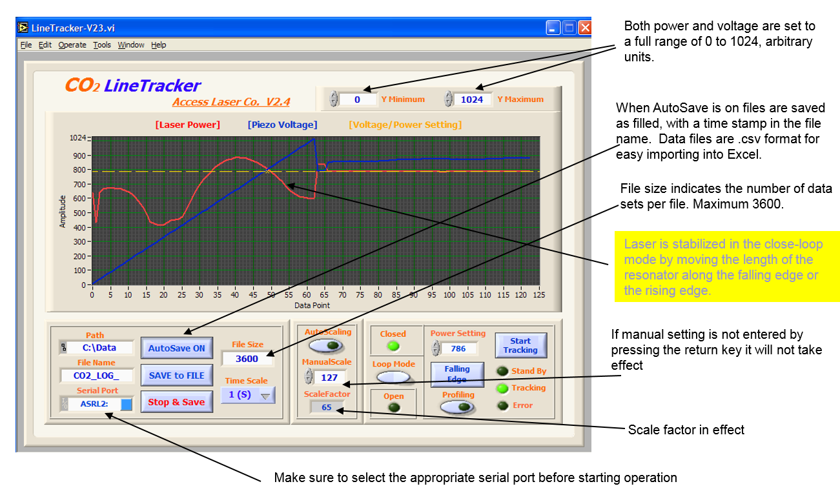Increment Power Setting with its up arrow
The image size is (840, 504).
pyautogui.click(x=435, y=345)
